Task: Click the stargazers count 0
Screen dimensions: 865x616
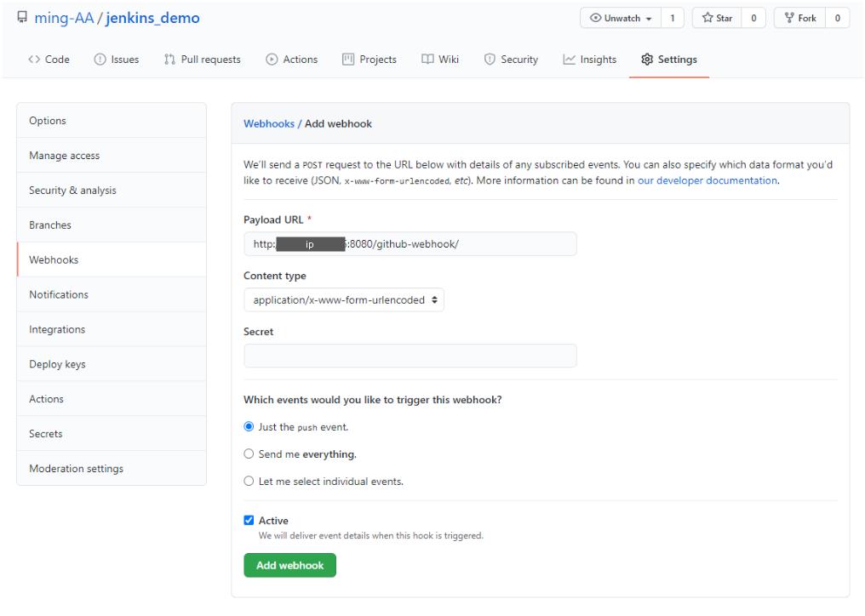Action: pos(753,18)
